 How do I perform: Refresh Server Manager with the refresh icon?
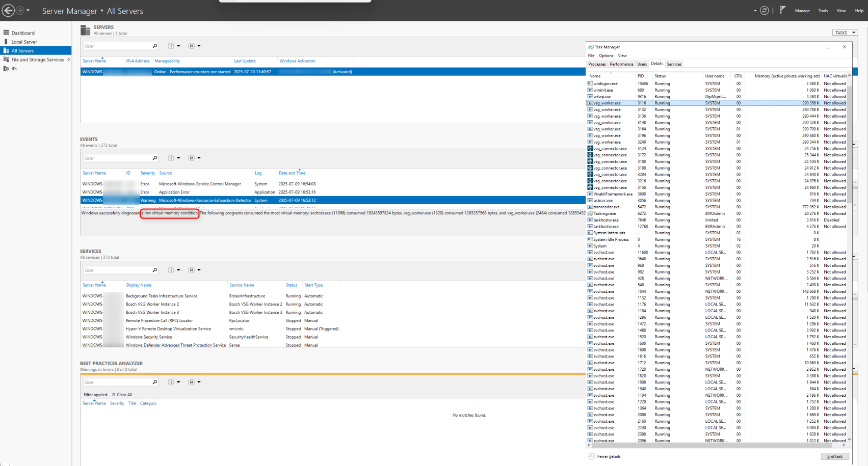[764, 10]
